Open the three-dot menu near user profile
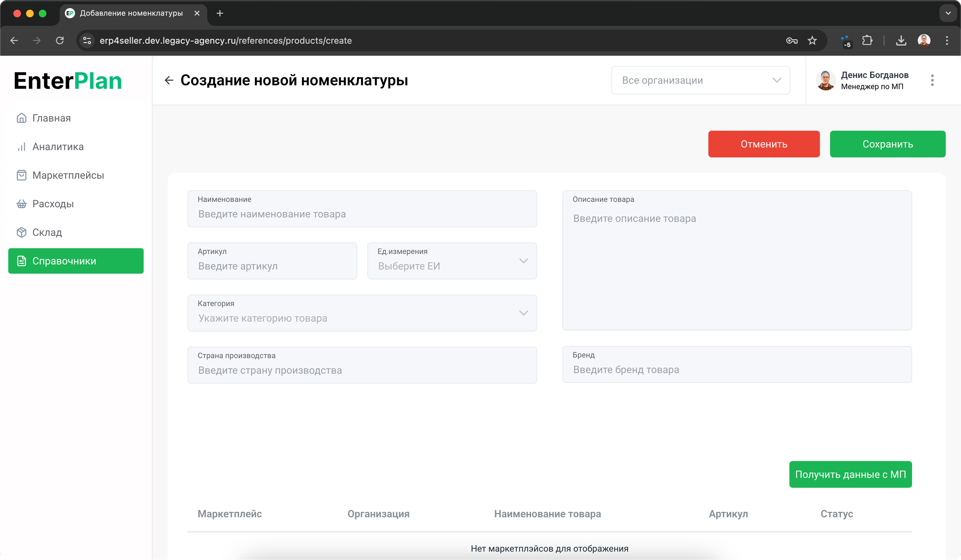The width and height of the screenshot is (961, 560). point(933,80)
